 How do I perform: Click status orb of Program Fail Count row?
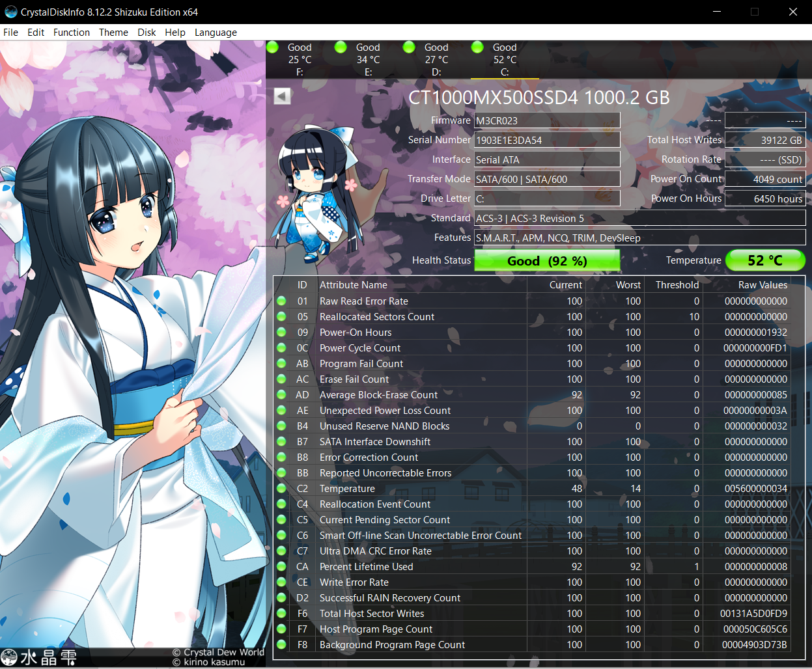tap(281, 363)
